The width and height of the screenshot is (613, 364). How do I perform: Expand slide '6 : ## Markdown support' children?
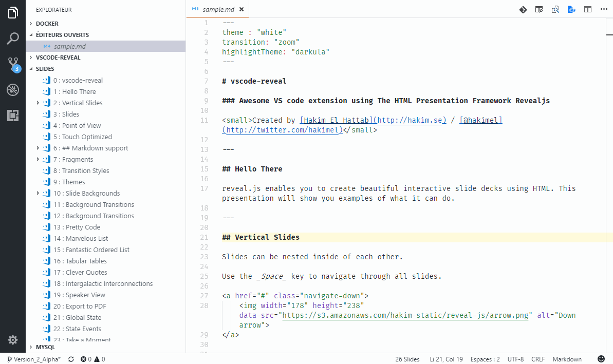(x=38, y=148)
